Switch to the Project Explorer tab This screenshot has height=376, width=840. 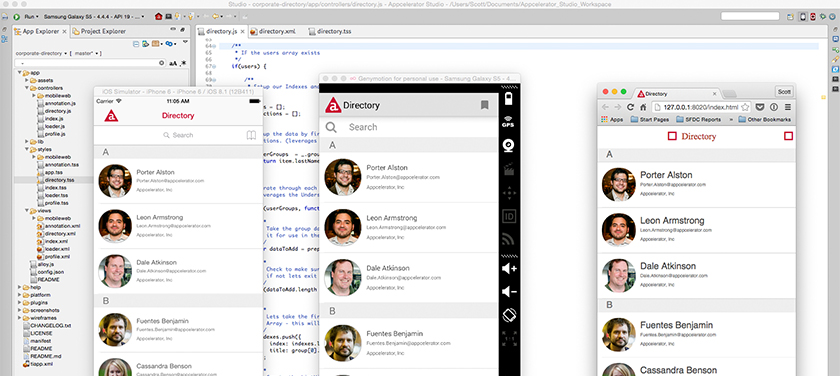click(99, 31)
